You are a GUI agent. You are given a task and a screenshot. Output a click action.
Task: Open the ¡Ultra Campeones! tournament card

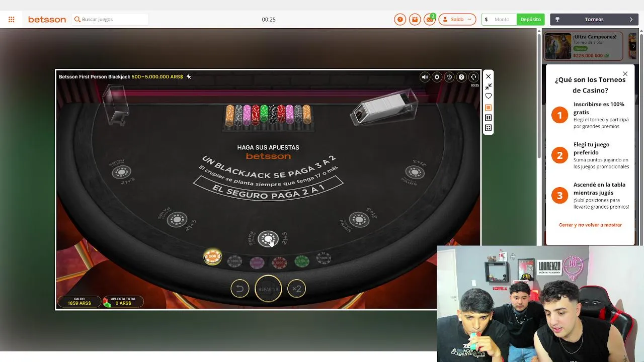point(584,46)
